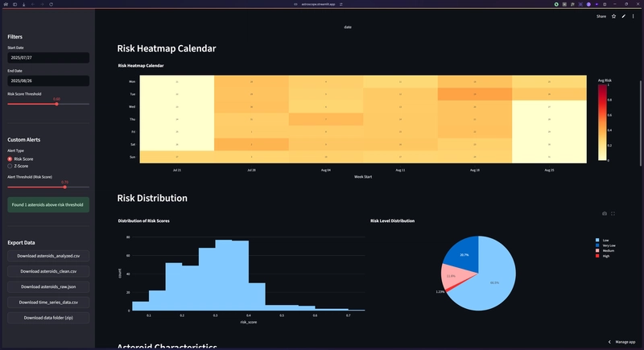
Task: Favorite the app with the star icon
Action: click(x=613, y=16)
